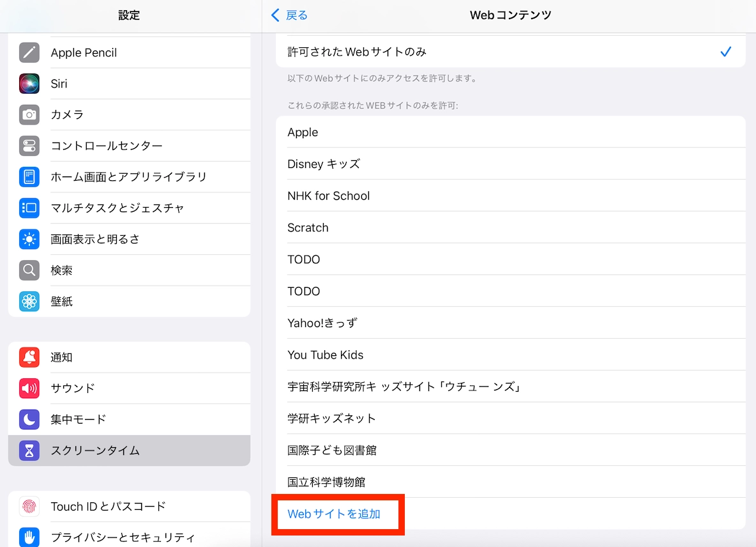Tap Webサイトを追加 link
The image size is (756, 547).
[x=334, y=514]
